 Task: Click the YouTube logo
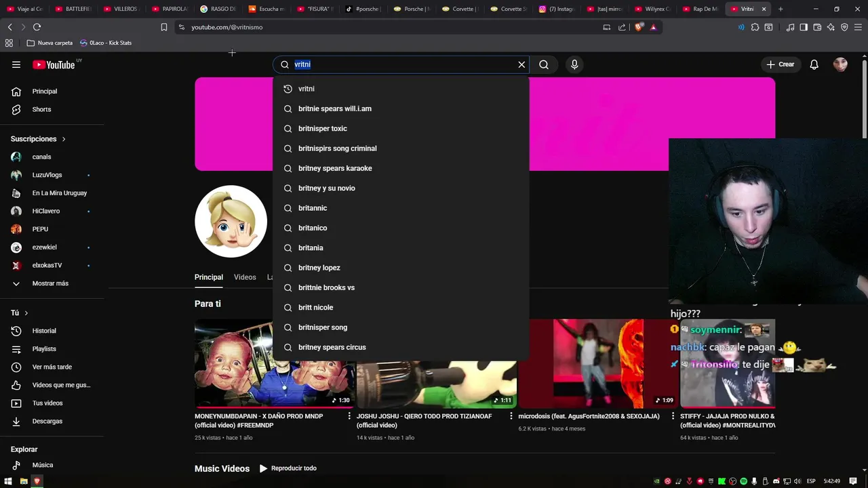tap(54, 64)
